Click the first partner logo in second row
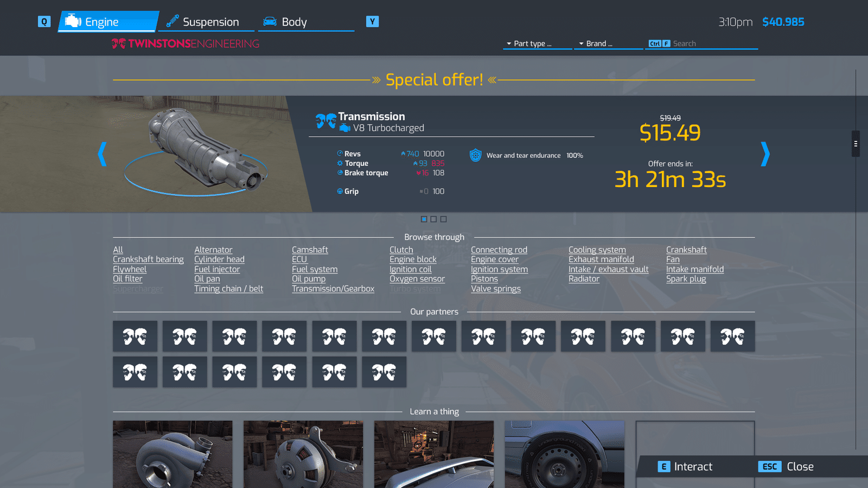 point(135,372)
